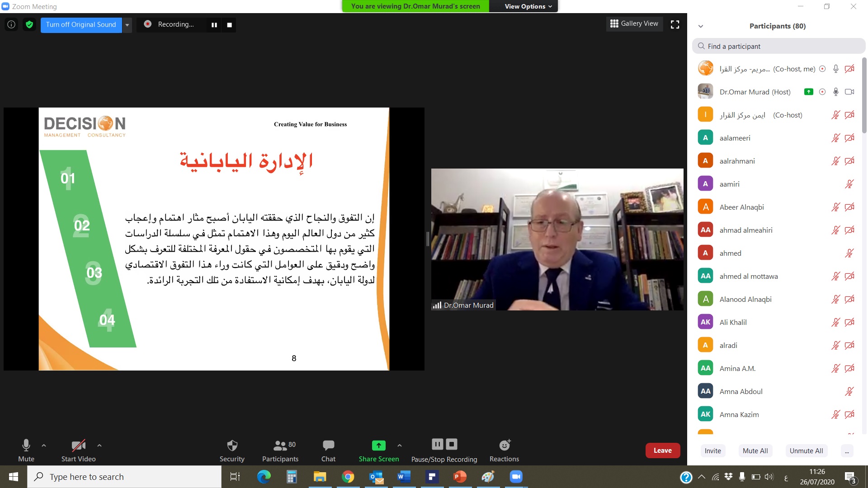Click the Find a participant field
The height and width of the screenshot is (488, 868).
(x=778, y=46)
